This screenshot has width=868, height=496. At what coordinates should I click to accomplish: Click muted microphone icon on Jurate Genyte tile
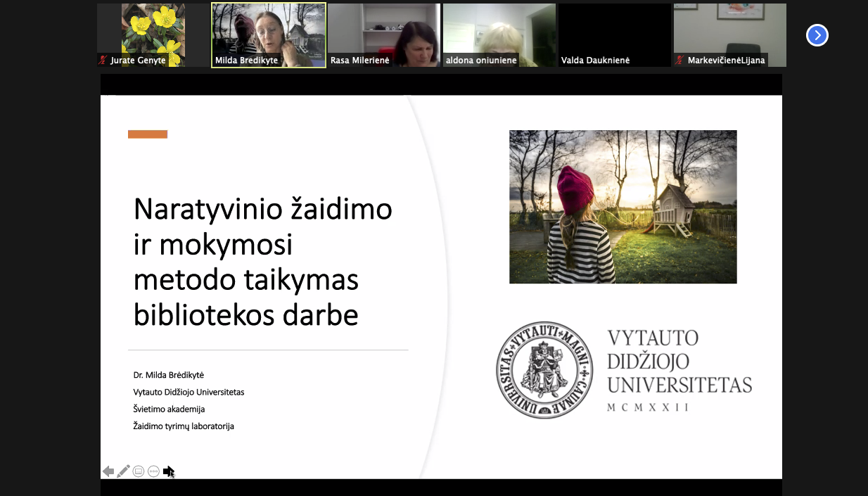(x=103, y=61)
